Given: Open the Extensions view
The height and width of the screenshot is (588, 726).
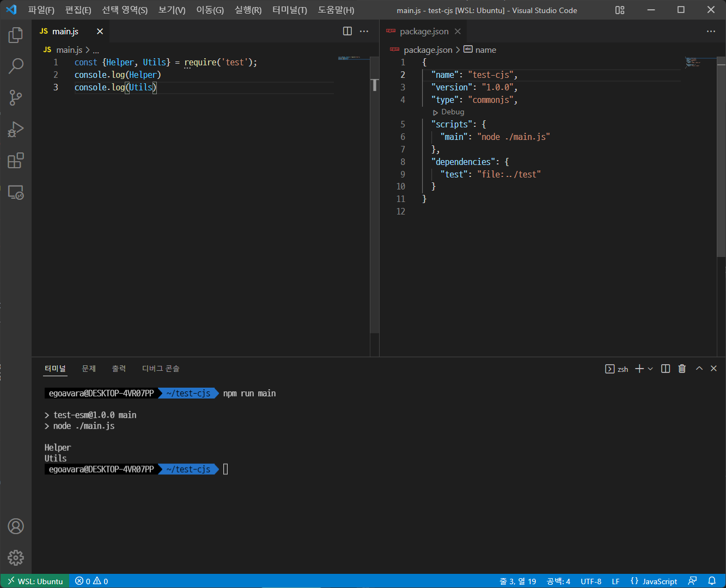Looking at the screenshot, I should (16, 161).
